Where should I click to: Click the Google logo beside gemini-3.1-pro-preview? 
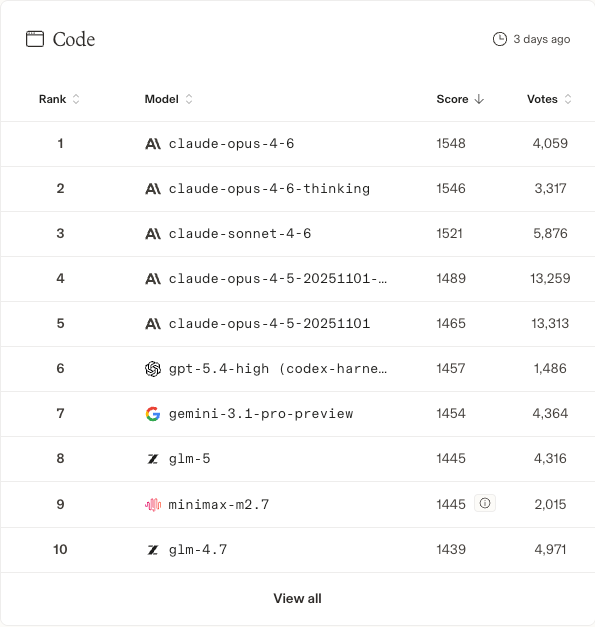[153, 413]
